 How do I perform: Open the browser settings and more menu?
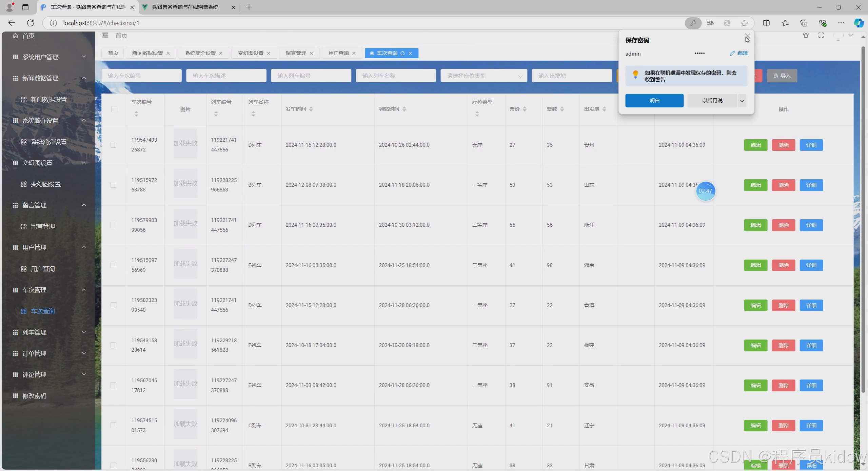pyautogui.click(x=841, y=23)
